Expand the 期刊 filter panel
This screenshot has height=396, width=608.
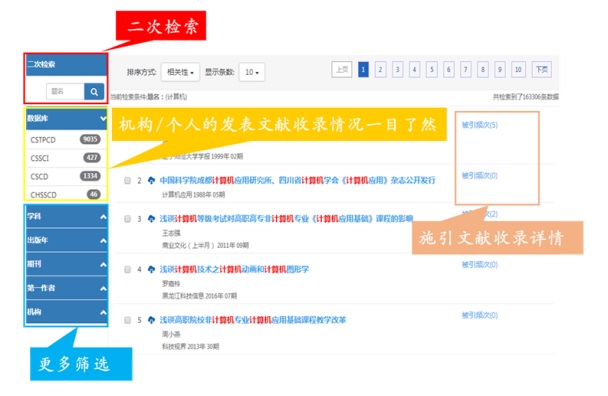tap(66, 264)
